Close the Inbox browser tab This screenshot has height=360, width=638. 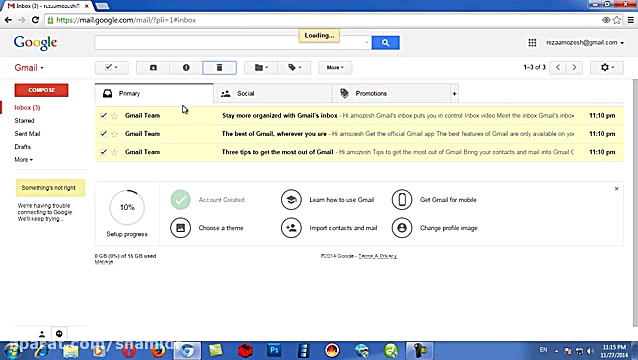click(86, 6)
